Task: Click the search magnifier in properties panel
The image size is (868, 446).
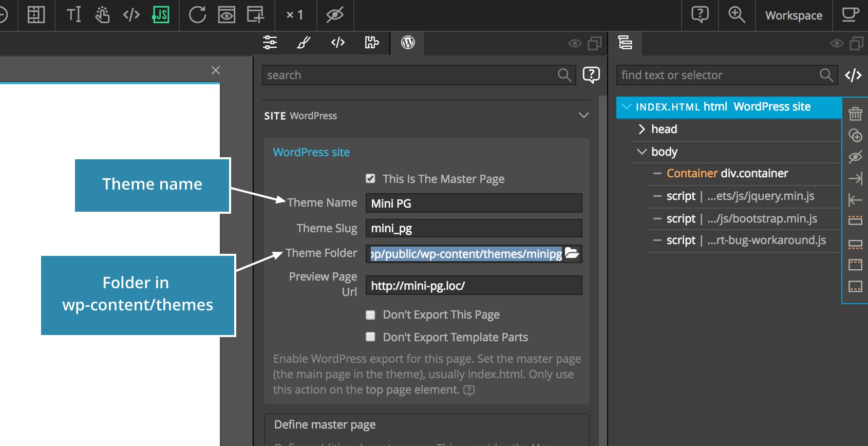Action: 564,75
